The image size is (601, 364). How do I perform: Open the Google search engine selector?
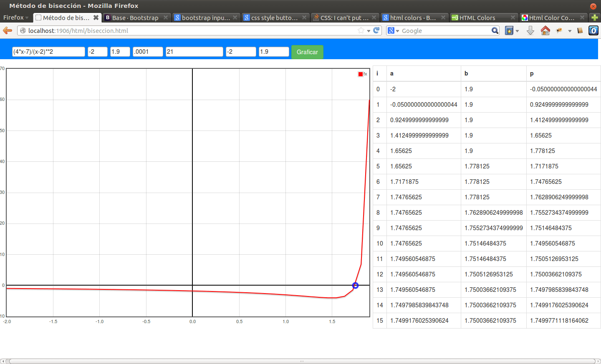click(x=393, y=30)
